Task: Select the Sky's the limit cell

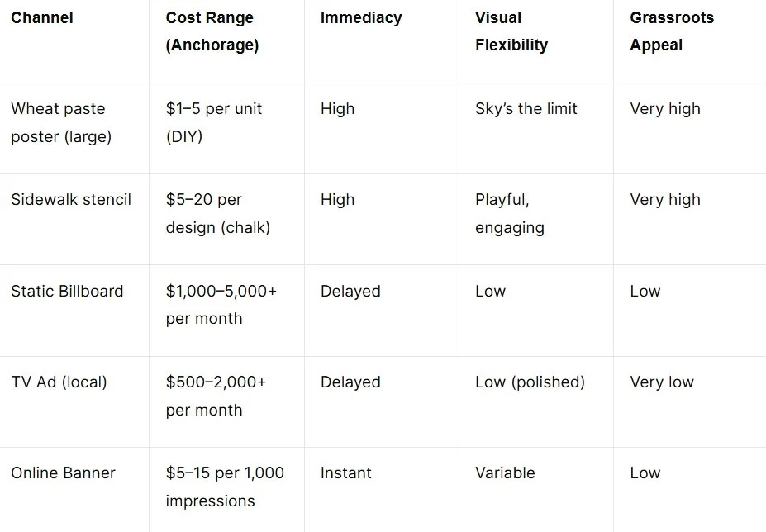Action: pos(526,108)
